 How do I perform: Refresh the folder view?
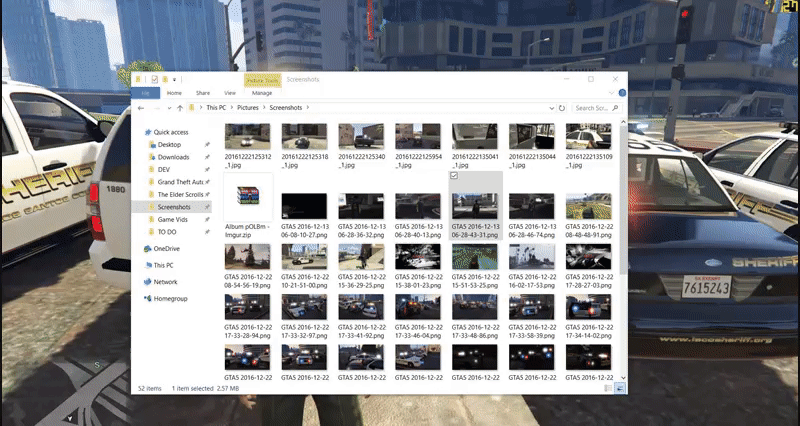tap(562, 108)
